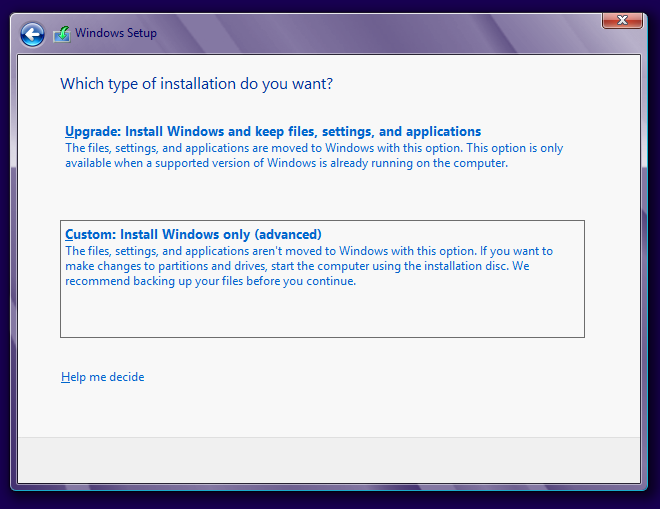
Task: Click the gray footer bar of the dialog
Action: 329,460
